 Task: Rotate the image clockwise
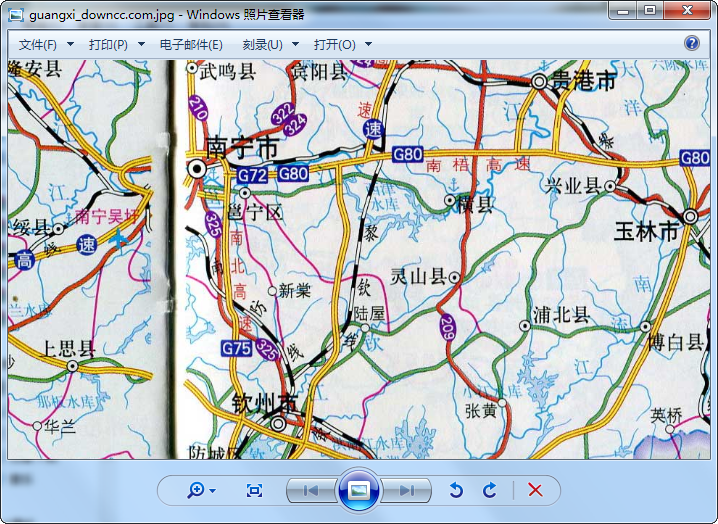[490, 490]
